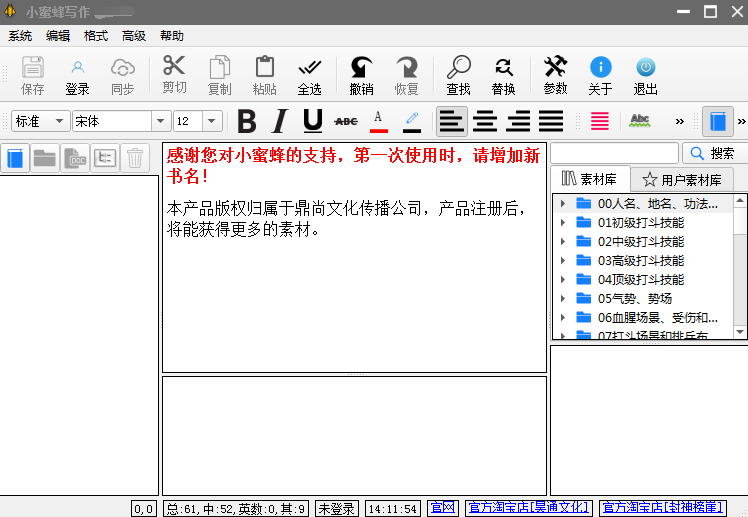Expand the 01初级打斗技能 folder
This screenshot has height=517, width=748.
(563, 223)
